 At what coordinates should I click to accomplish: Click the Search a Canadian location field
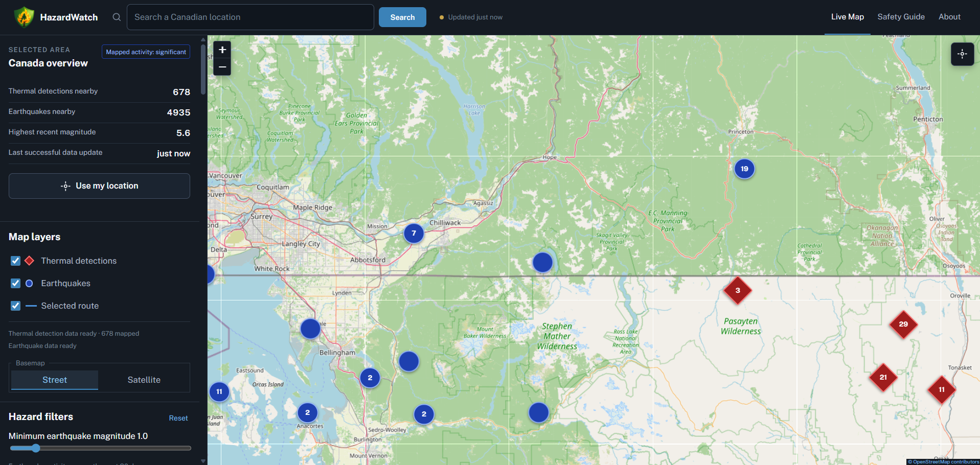[x=250, y=17]
